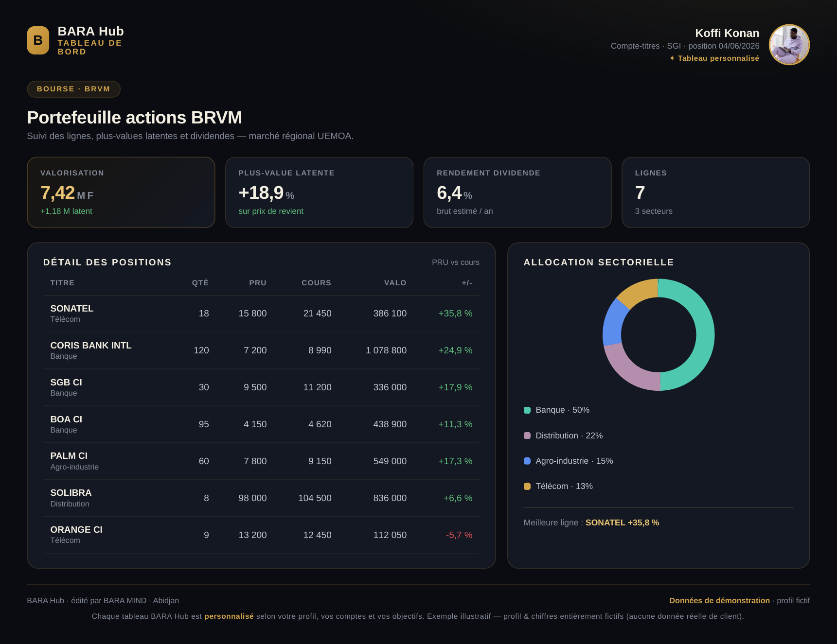The width and height of the screenshot is (837, 644).
Task: Click the +/- column header
Action: 467,283
